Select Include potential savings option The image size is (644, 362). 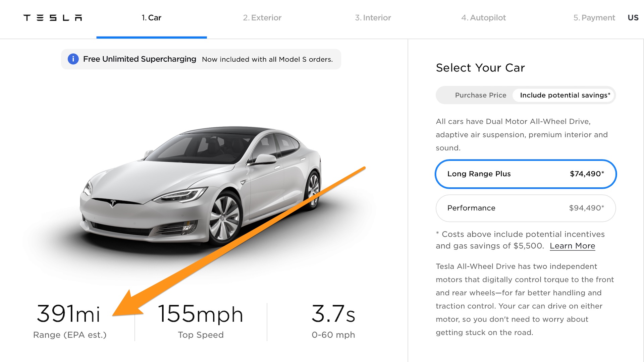point(565,95)
